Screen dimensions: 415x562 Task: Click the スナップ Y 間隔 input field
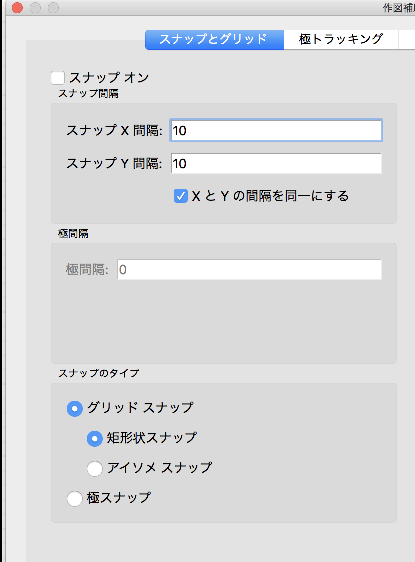point(276,163)
